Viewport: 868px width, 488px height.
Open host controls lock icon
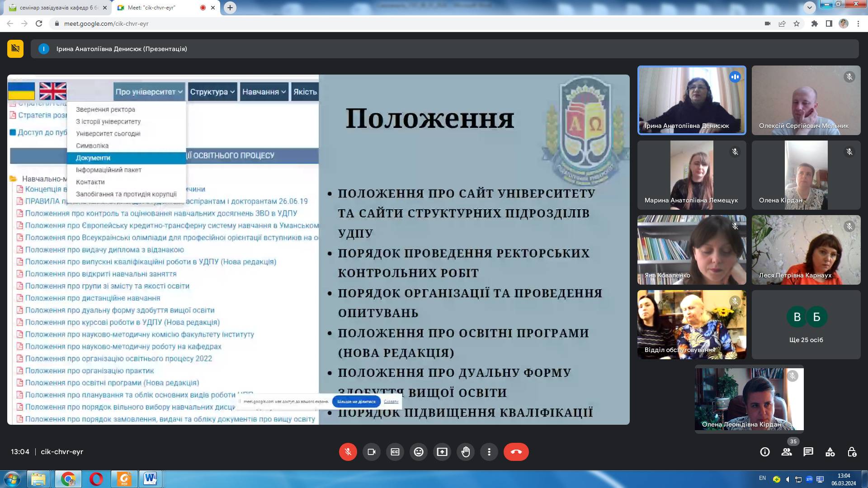(852, 452)
